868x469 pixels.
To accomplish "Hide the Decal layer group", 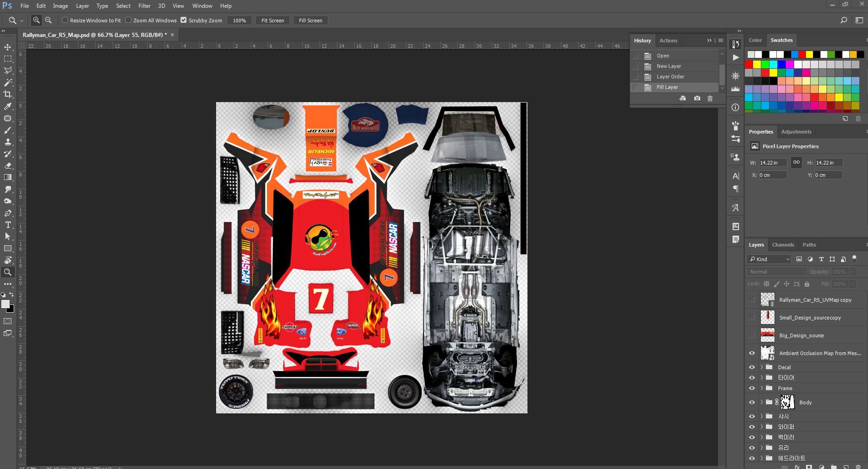I will click(752, 367).
